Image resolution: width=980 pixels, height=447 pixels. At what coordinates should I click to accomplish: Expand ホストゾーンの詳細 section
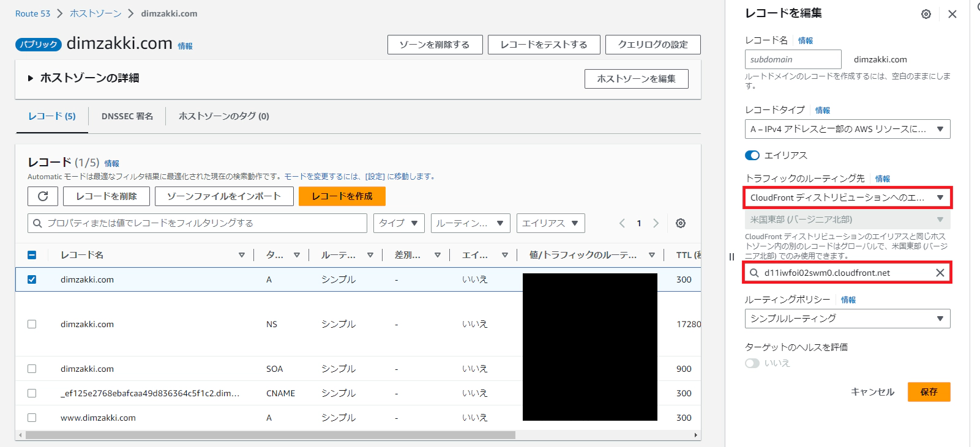click(31, 78)
